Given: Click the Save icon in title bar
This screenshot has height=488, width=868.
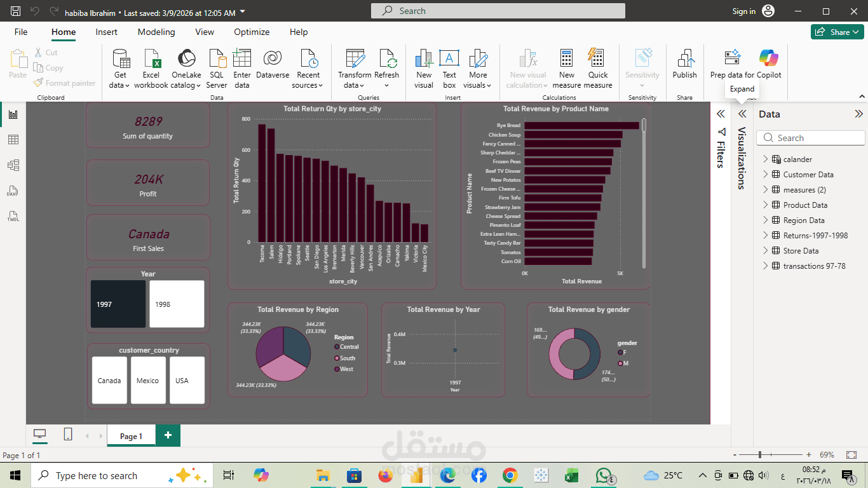Looking at the screenshot, I should point(15,11).
